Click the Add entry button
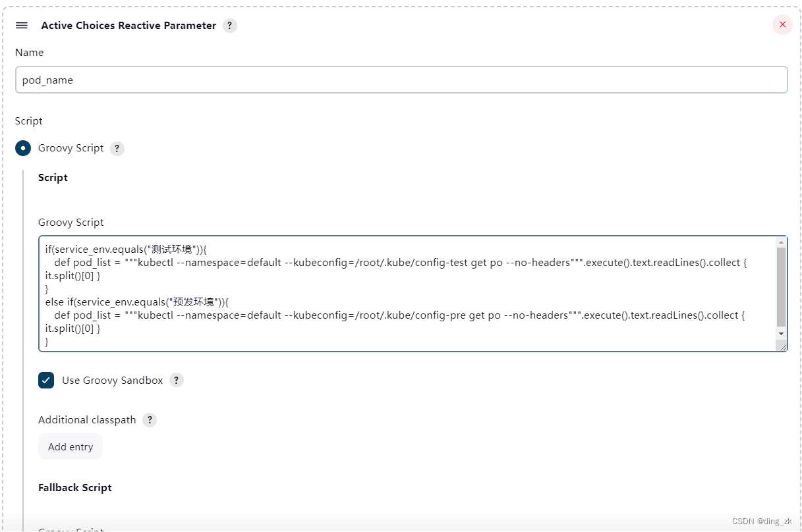 pyautogui.click(x=71, y=446)
